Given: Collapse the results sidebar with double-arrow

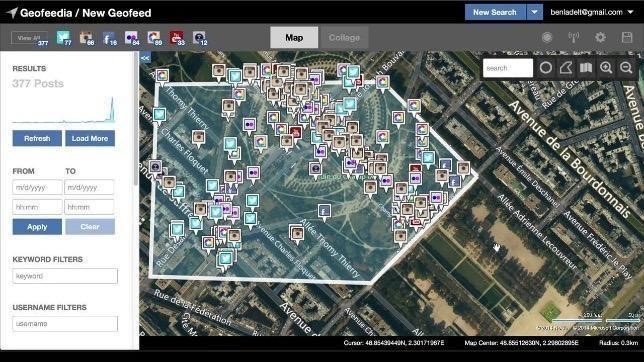Looking at the screenshot, I should pyautogui.click(x=145, y=58).
